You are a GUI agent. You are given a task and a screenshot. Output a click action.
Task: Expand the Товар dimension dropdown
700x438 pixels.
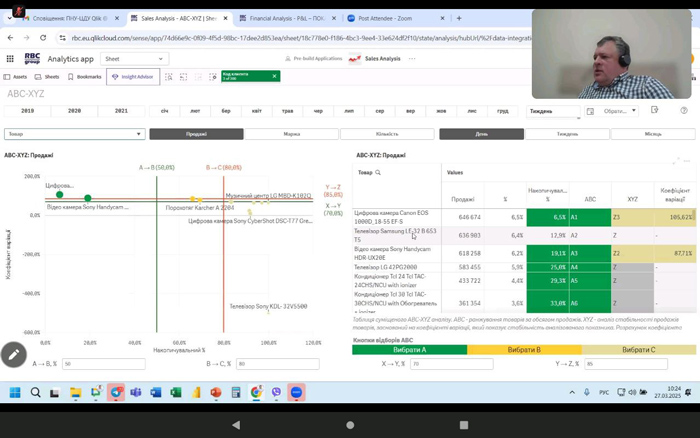click(x=75, y=133)
